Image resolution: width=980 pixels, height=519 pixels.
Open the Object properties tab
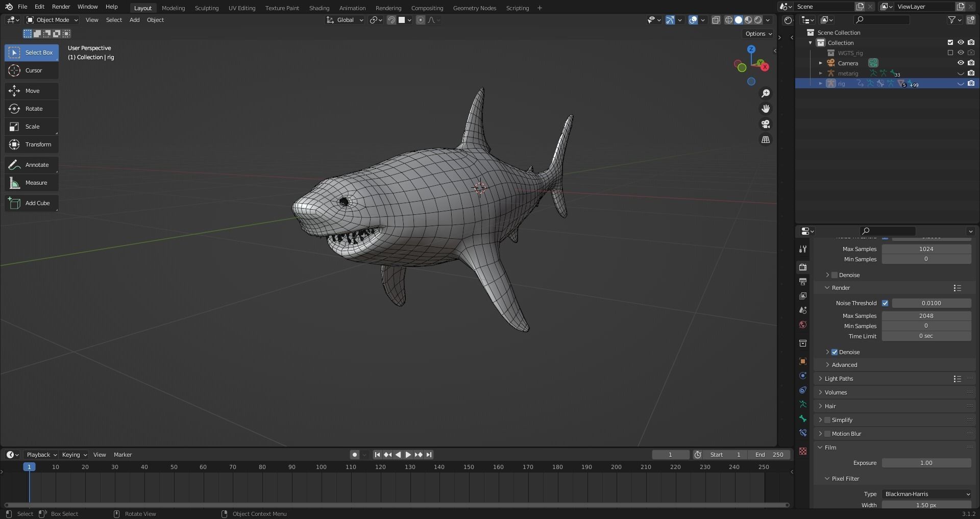[803, 361]
